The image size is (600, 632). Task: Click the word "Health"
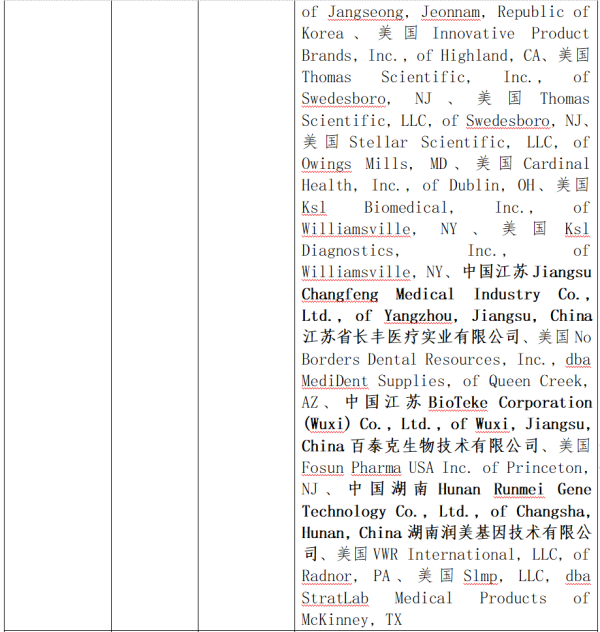pos(326,186)
